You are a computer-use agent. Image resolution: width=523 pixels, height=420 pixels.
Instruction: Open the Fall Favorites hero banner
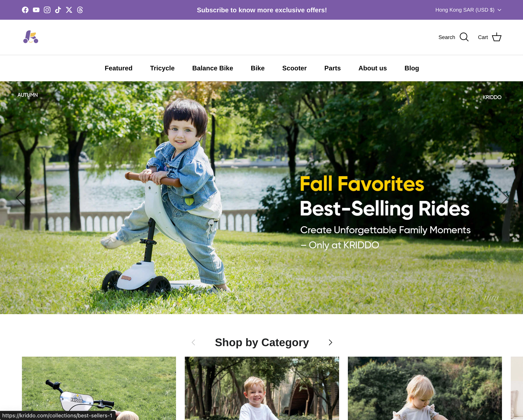tap(261, 198)
